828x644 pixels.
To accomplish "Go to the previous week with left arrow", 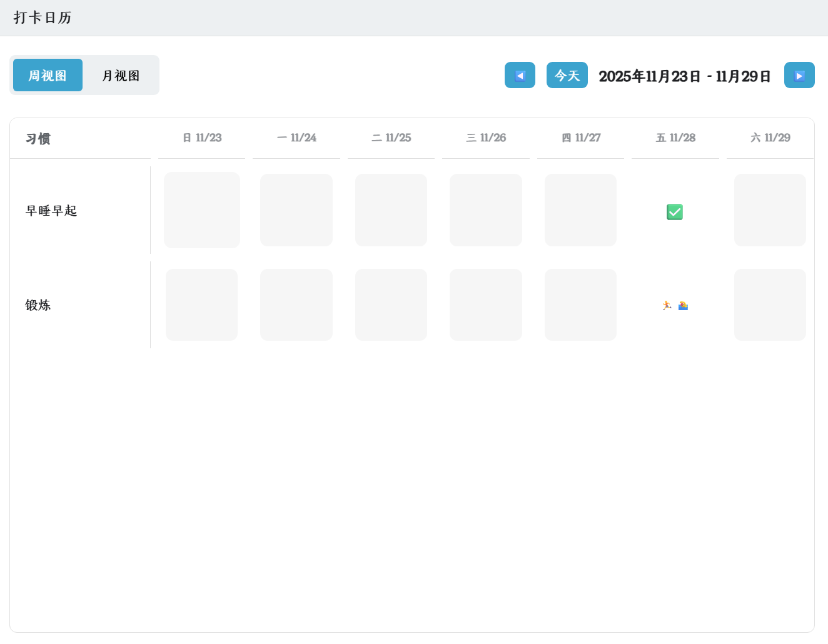I will coord(520,75).
